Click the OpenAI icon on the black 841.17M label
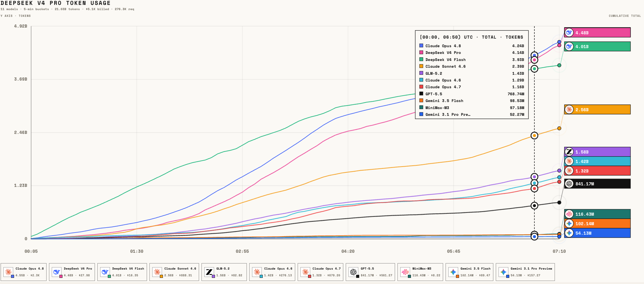The width and height of the screenshot is (644, 284). pyautogui.click(x=569, y=184)
